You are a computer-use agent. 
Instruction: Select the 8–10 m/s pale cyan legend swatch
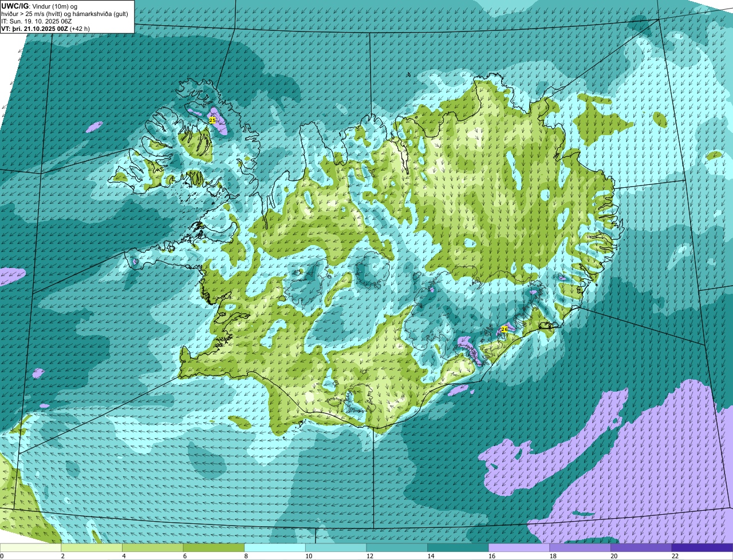pyautogui.click(x=275, y=547)
